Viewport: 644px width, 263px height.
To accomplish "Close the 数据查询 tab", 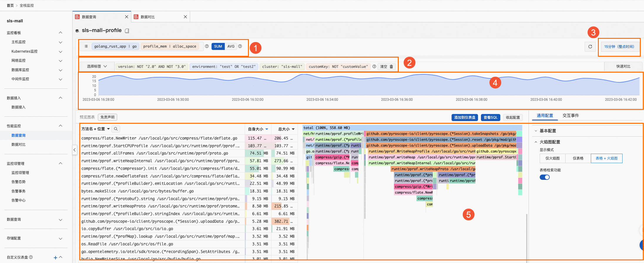I will 127,17.
